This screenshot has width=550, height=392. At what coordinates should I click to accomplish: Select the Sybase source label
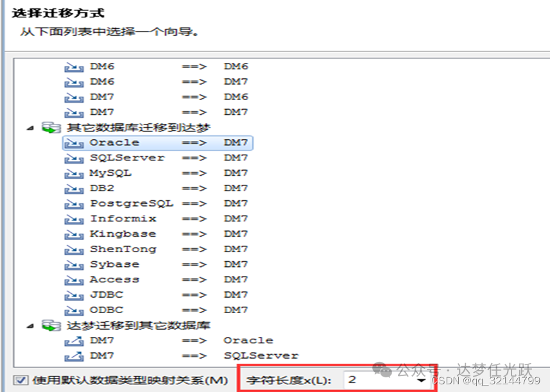click(x=115, y=264)
